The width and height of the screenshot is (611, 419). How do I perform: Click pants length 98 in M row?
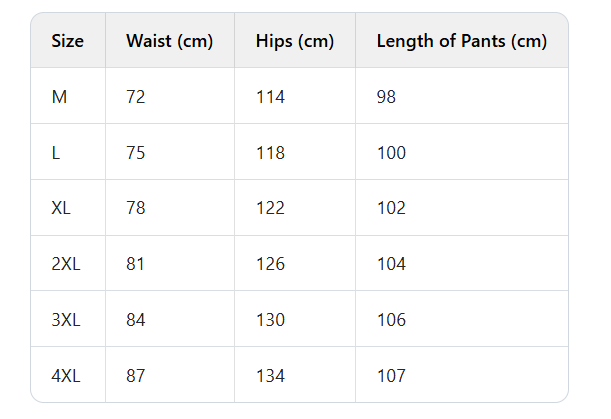click(x=388, y=97)
